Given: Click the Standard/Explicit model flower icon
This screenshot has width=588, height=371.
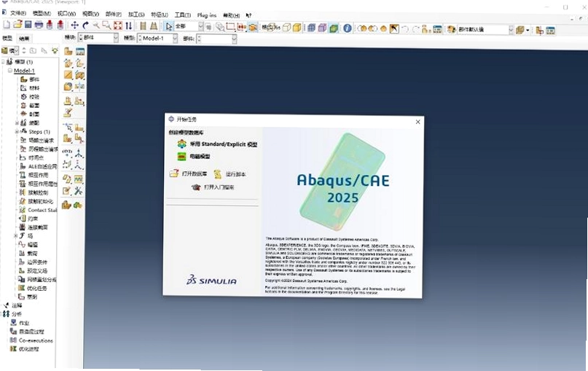Looking at the screenshot, I should (x=182, y=144).
